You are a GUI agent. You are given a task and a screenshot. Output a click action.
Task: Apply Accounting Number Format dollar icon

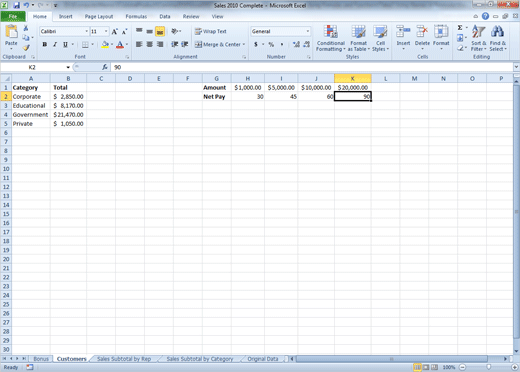tap(256, 44)
